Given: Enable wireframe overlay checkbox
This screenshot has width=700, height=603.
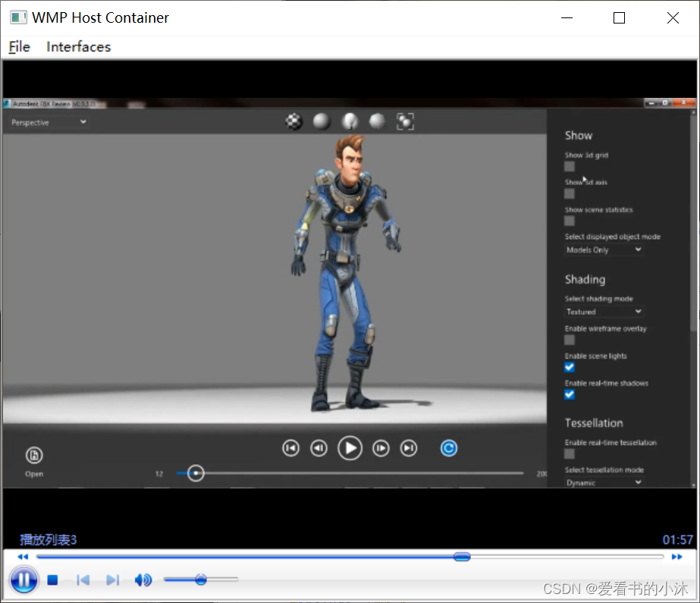Looking at the screenshot, I should click(x=570, y=340).
